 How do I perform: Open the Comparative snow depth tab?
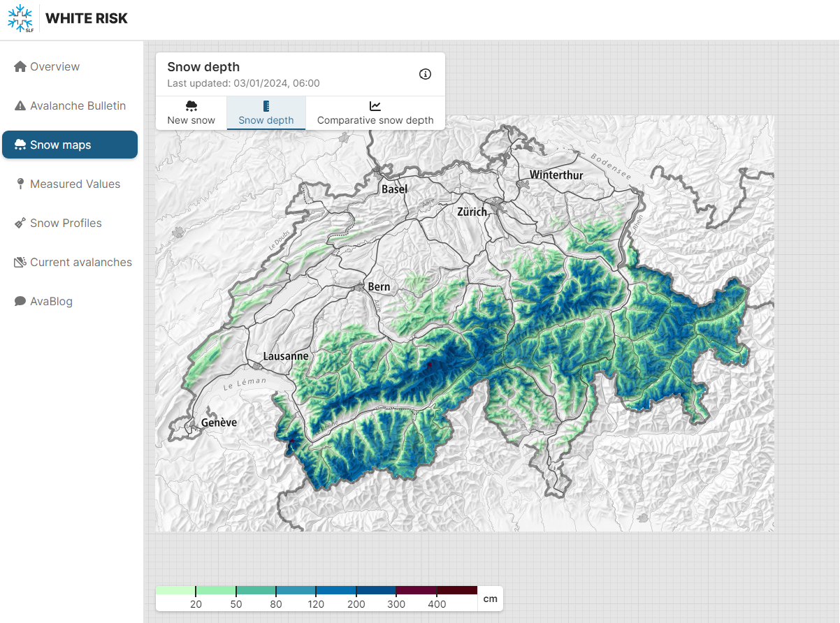[x=375, y=113]
